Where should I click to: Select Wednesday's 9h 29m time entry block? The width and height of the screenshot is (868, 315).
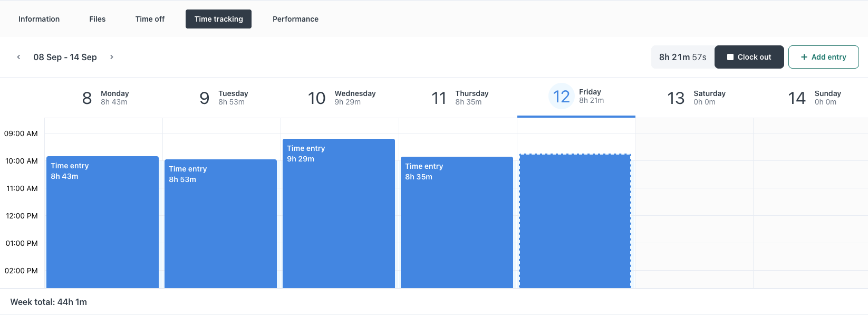click(x=339, y=213)
